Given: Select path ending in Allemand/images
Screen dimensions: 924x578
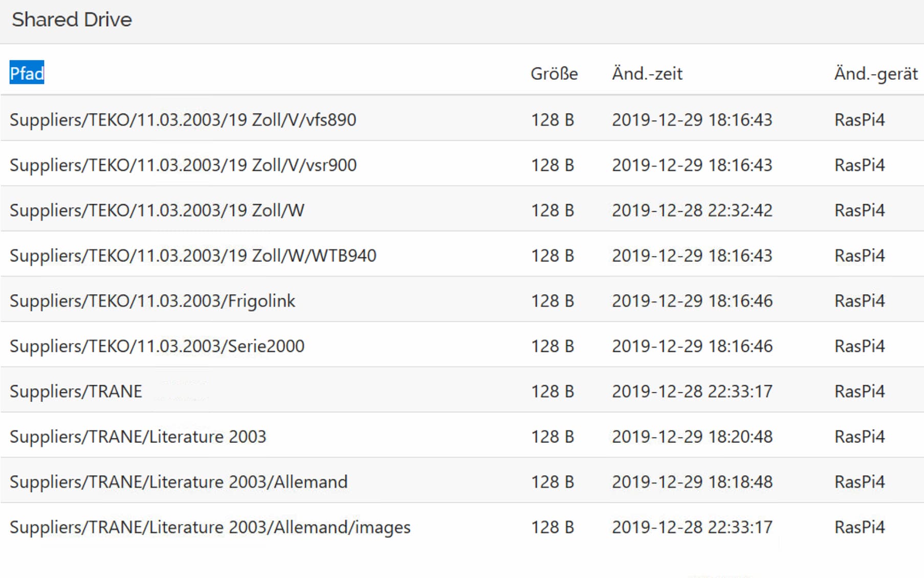Looking at the screenshot, I should (210, 527).
